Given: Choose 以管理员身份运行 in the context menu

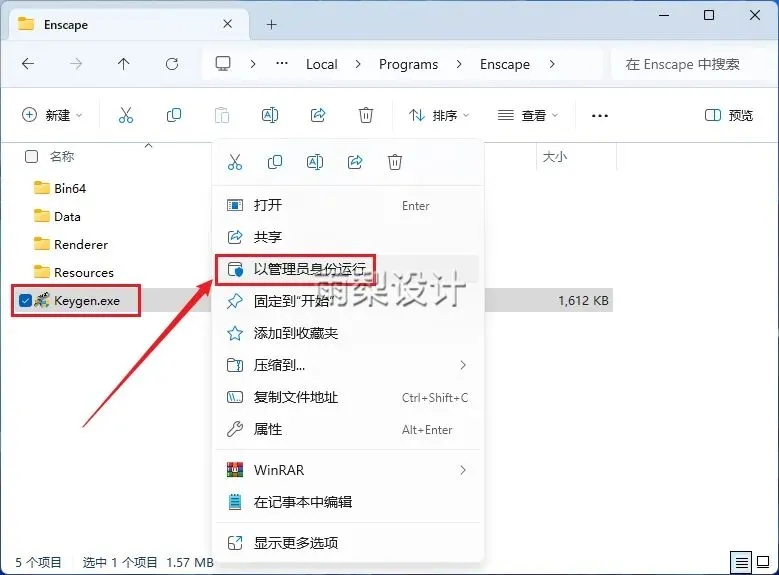Looking at the screenshot, I should pyautogui.click(x=347, y=269).
